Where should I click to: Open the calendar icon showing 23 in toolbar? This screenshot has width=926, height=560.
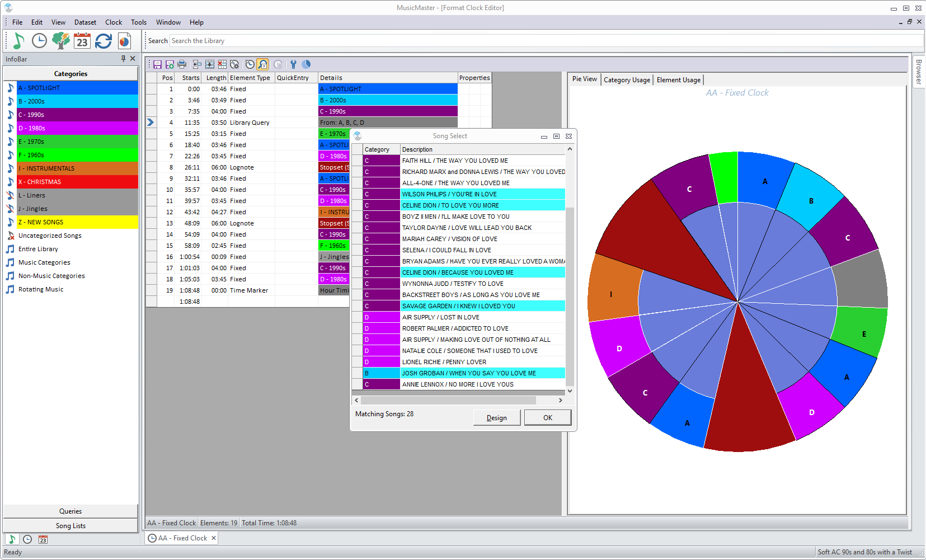coord(82,41)
